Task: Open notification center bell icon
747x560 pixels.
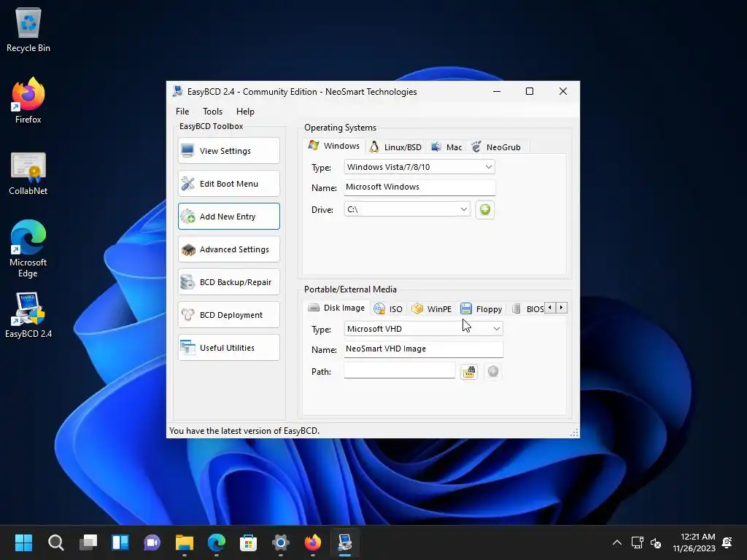Action: point(727,542)
